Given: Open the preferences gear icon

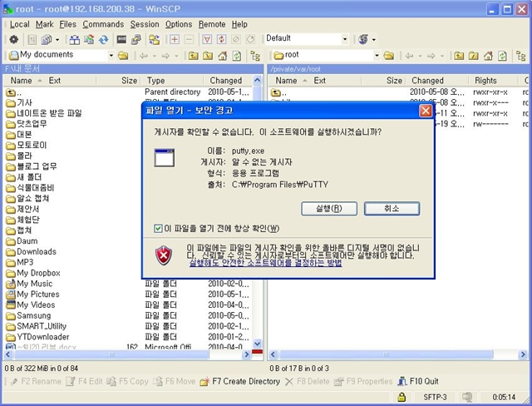Looking at the screenshot, I should (13, 39).
